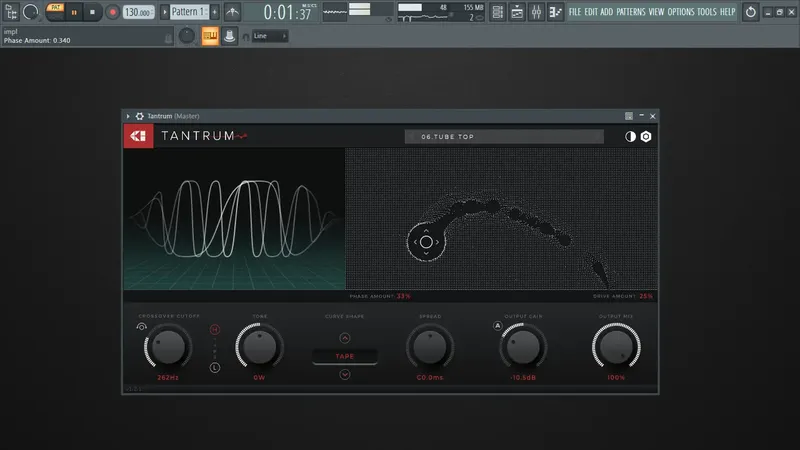Open the Line snap dropdown
Screen dimensions: 800x450
point(270,36)
